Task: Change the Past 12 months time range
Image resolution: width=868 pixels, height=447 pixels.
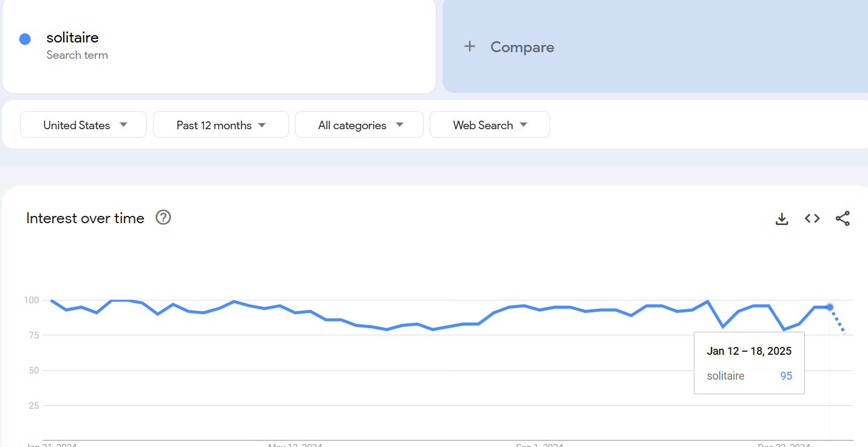Action: pos(220,124)
